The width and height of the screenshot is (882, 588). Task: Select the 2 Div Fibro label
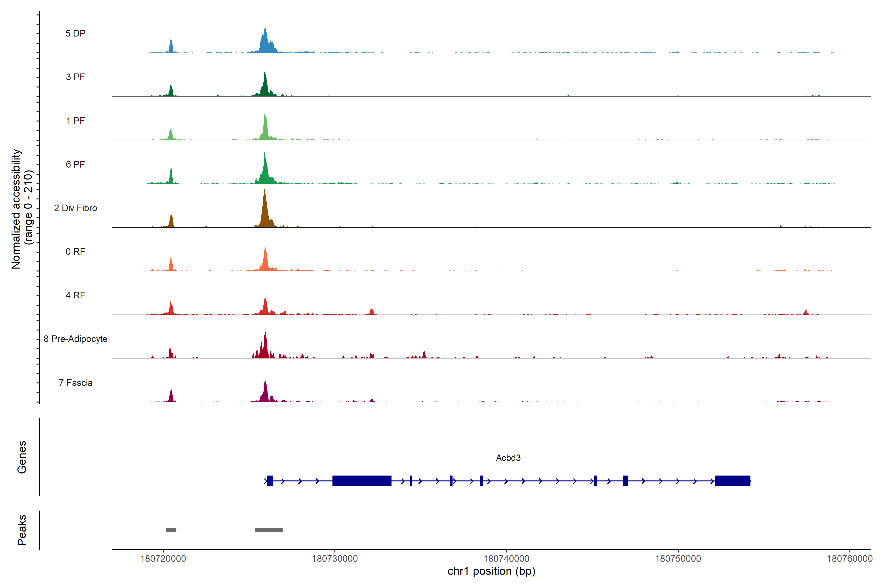(75, 208)
